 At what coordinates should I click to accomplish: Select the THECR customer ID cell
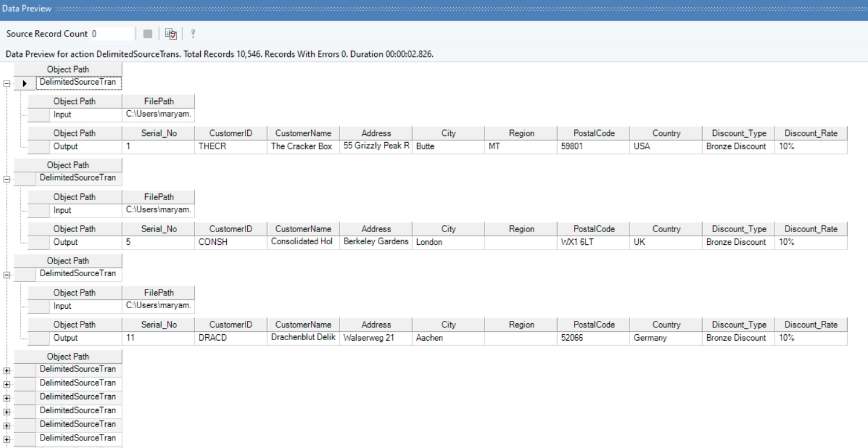[230, 146]
